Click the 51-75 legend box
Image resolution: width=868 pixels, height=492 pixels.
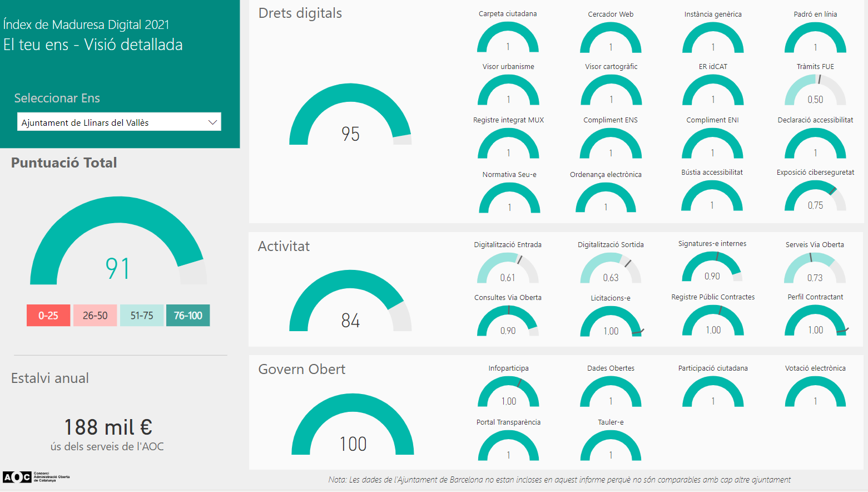tap(142, 316)
